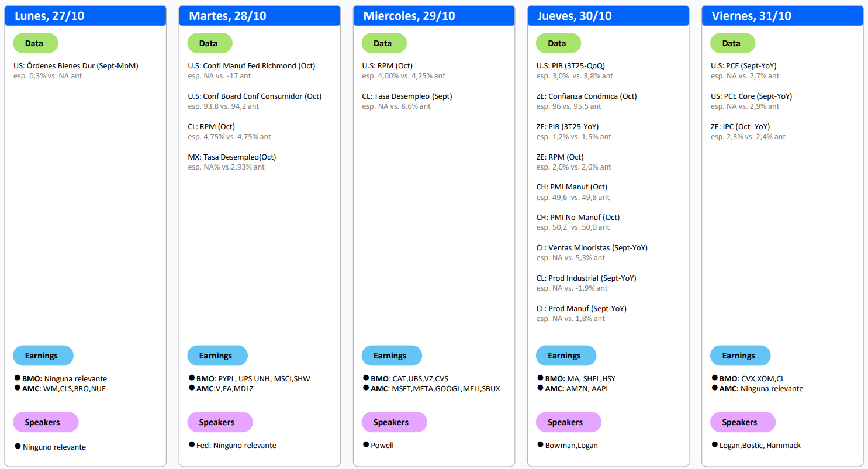868x469 pixels.
Task: Click CL Tasa Desempleo (Sept) entry
Action: [x=407, y=96]
